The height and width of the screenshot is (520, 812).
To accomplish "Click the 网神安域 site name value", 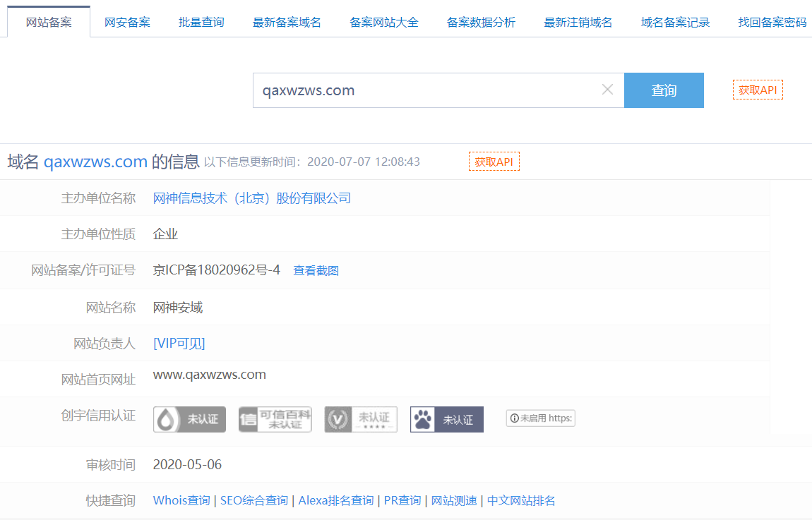I will click(x=178, y=308).
